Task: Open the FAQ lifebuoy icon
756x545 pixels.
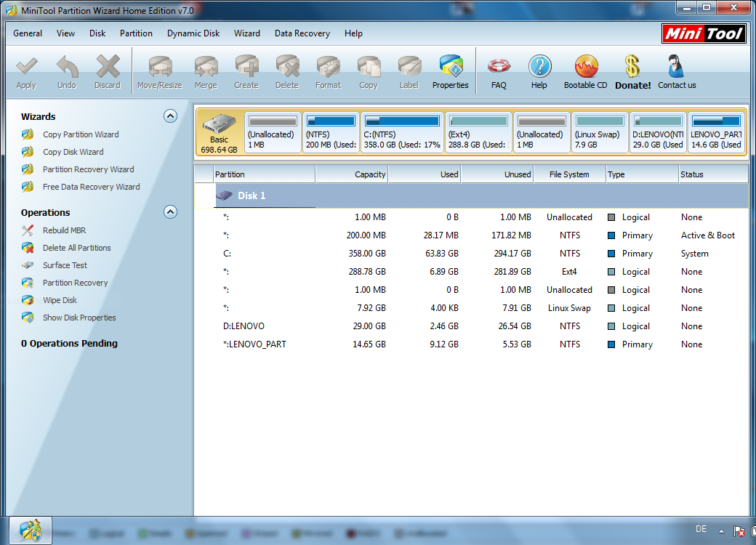Action: click(499, 67)
